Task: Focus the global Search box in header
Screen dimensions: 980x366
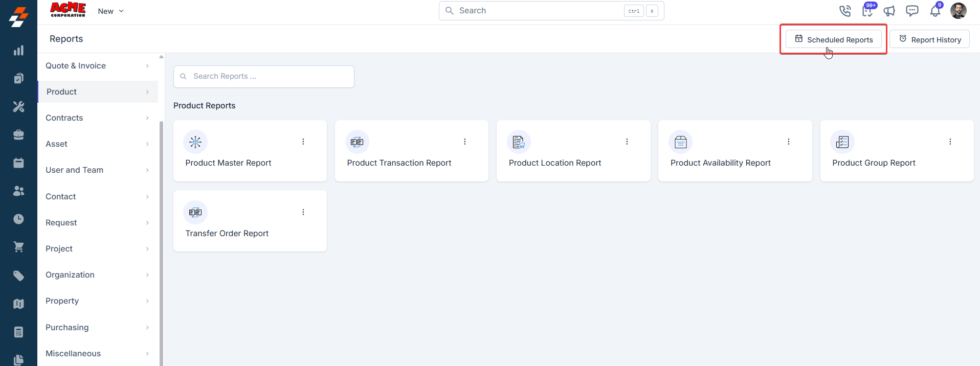Action: pyautogui.click(x=551, y=11)
